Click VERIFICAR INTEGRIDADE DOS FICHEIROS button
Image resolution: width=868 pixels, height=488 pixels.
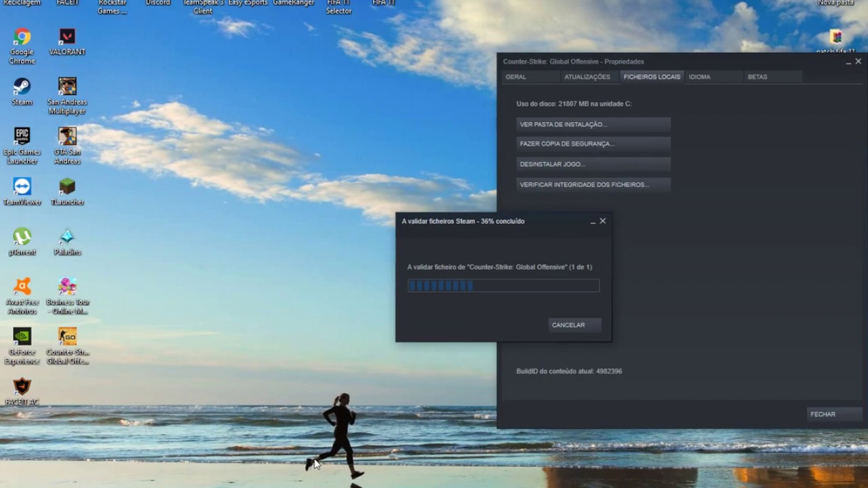593,184
